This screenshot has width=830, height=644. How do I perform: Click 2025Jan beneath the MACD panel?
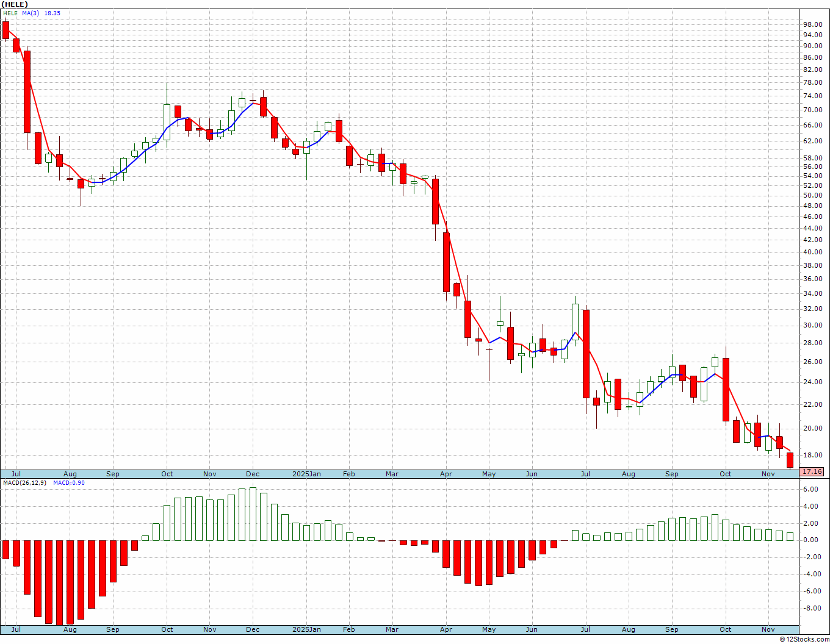306,629
